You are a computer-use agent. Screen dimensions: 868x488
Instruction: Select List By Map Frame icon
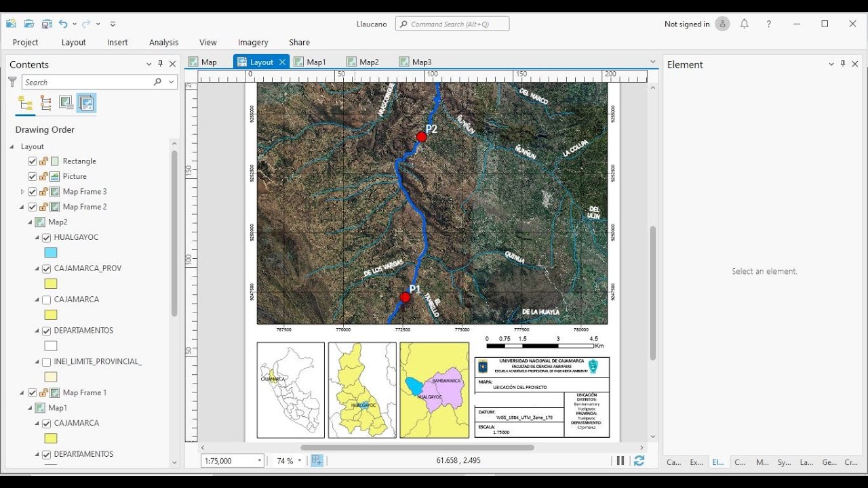pos(66,103)
